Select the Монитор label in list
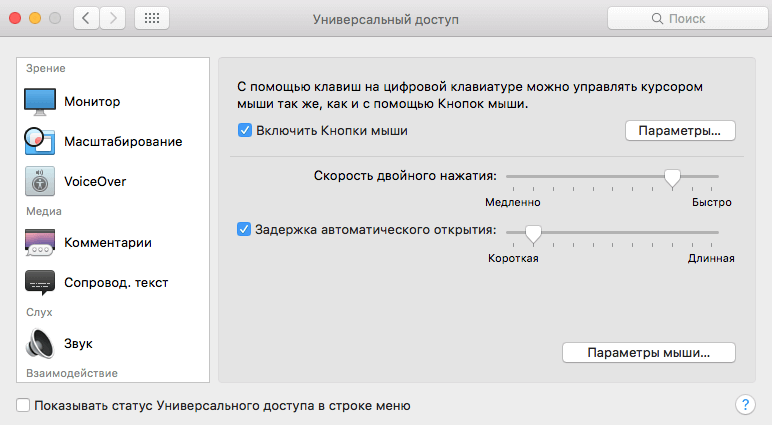Image resolution: width=772 pixels, height=425 pixels. coord(92,102)
